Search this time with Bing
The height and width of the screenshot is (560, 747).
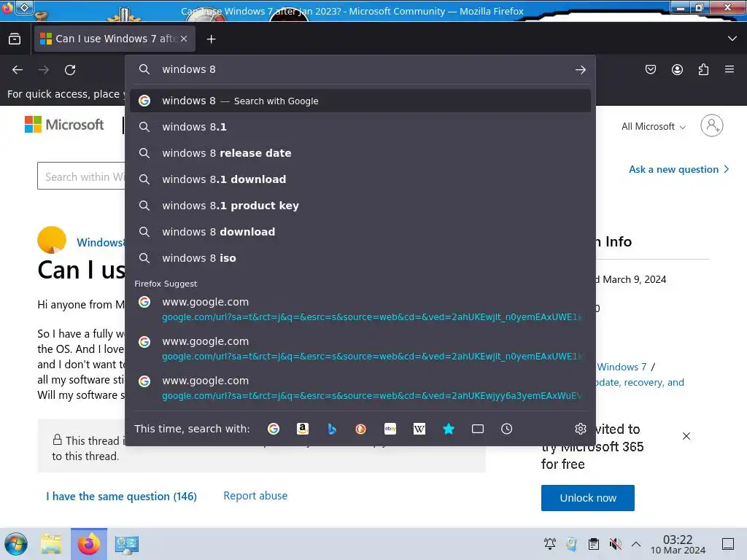click(x=332, y=429)
